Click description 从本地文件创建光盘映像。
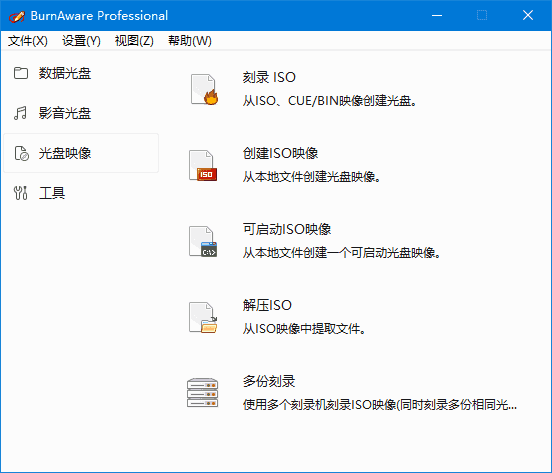Image resolution: width=552 pixels, height=473 pixels. tap(312, 177)
